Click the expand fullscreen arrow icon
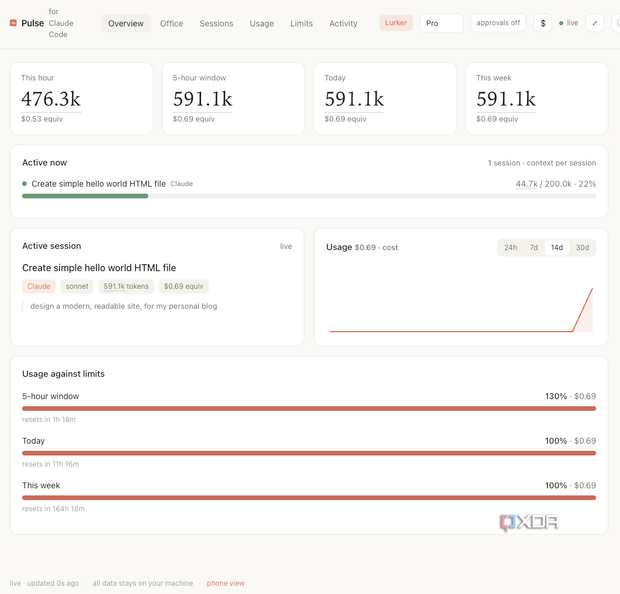This screenshot has height=594, width=620. coord(594,23)
